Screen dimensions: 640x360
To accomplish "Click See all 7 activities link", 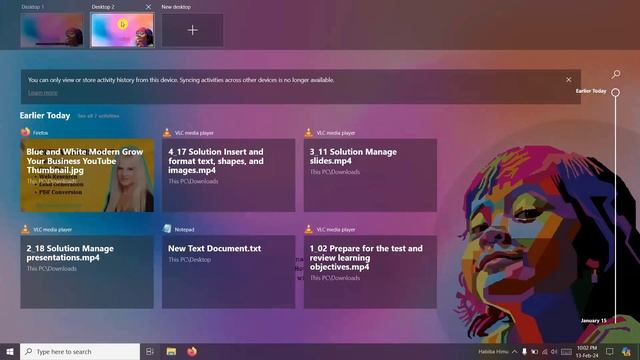I will click(x=98, y=116).
